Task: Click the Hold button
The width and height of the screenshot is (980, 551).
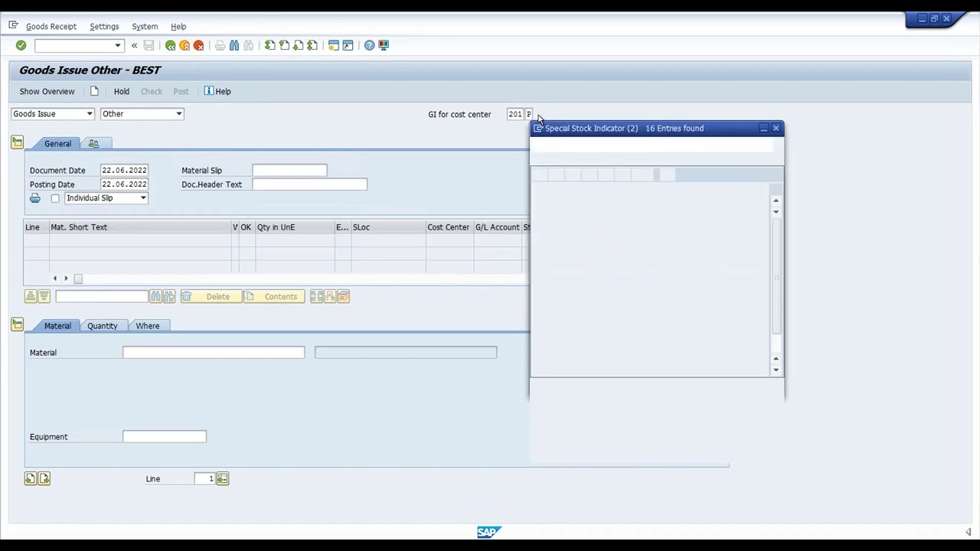Action: coord(122,91)
